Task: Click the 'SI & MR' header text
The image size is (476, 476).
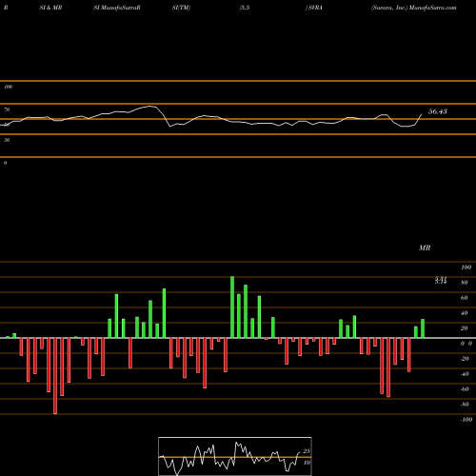Action: [50, 8]
